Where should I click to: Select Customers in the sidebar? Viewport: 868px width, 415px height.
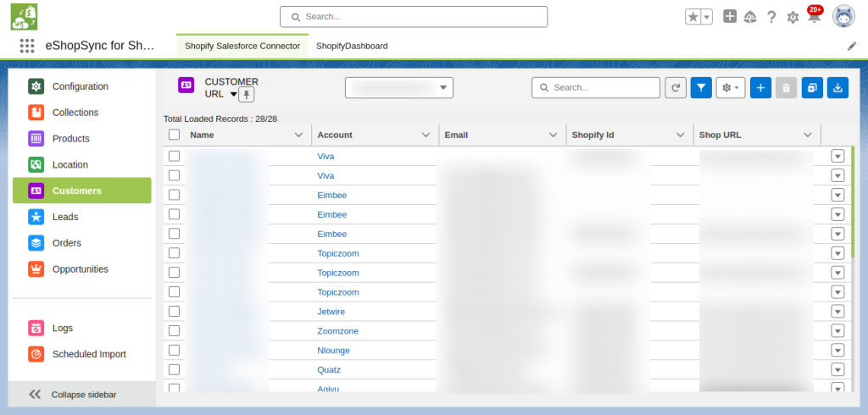point(82,191)
